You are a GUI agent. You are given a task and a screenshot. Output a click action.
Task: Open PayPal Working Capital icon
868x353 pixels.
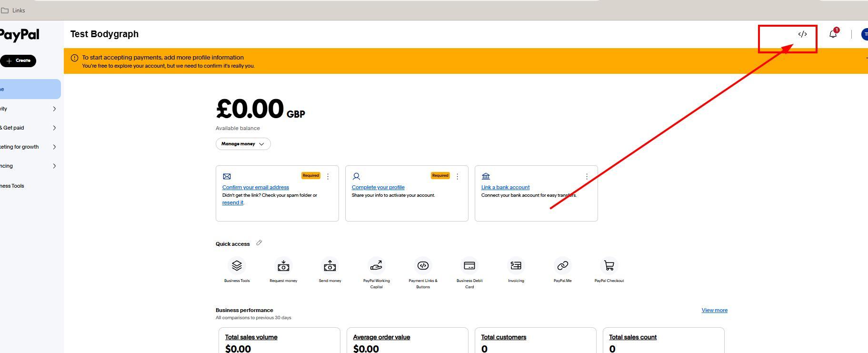pyautogui.click(x=376, y=266)
